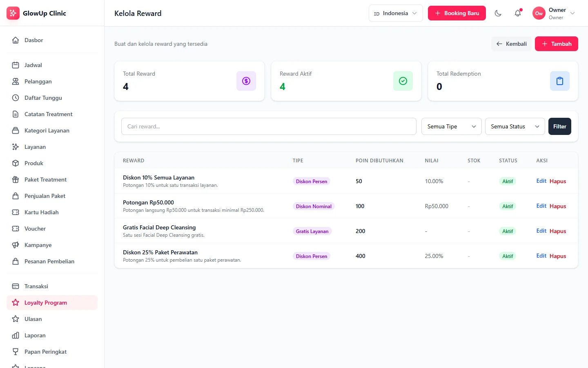Screen dimensions: 588x368
Task: Expand the Owner account menu chevron
Action: (572, 13)
